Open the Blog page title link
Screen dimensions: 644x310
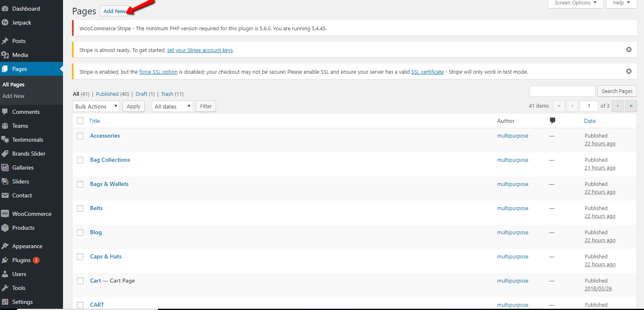(96, 232)
